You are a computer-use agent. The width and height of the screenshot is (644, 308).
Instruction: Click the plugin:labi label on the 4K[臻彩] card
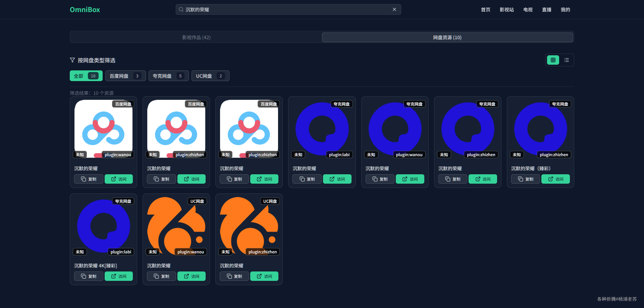click(x=121, y=252)
